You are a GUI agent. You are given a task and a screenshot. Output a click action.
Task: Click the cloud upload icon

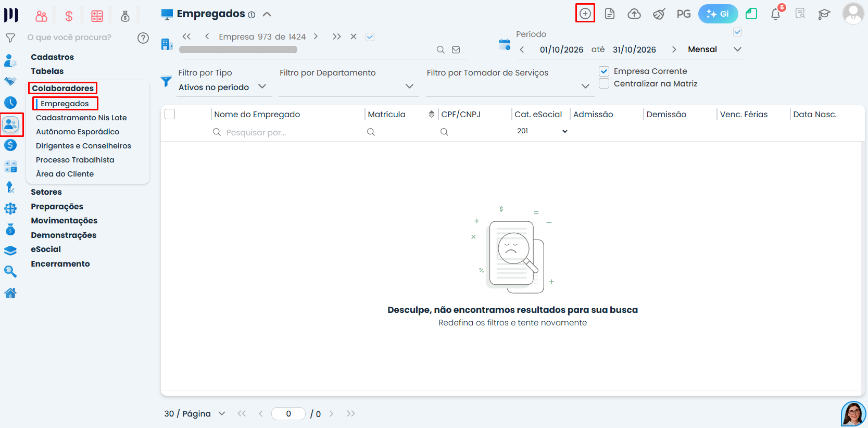pos(634,14)
